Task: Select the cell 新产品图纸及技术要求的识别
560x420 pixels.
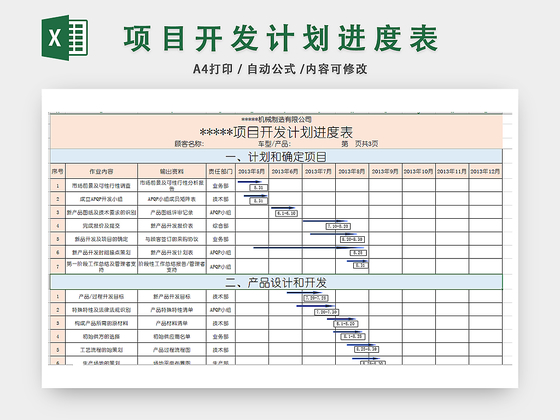Action: pos(101,212)
